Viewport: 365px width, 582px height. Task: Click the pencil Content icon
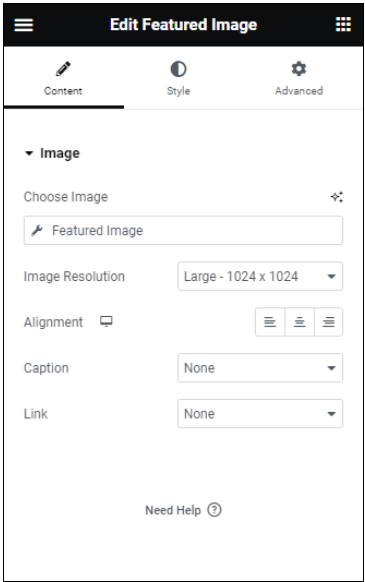(63, 69)
